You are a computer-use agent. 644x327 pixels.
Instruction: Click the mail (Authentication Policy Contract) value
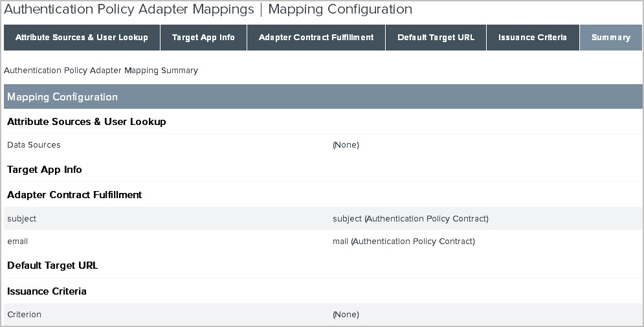[403, 242]
